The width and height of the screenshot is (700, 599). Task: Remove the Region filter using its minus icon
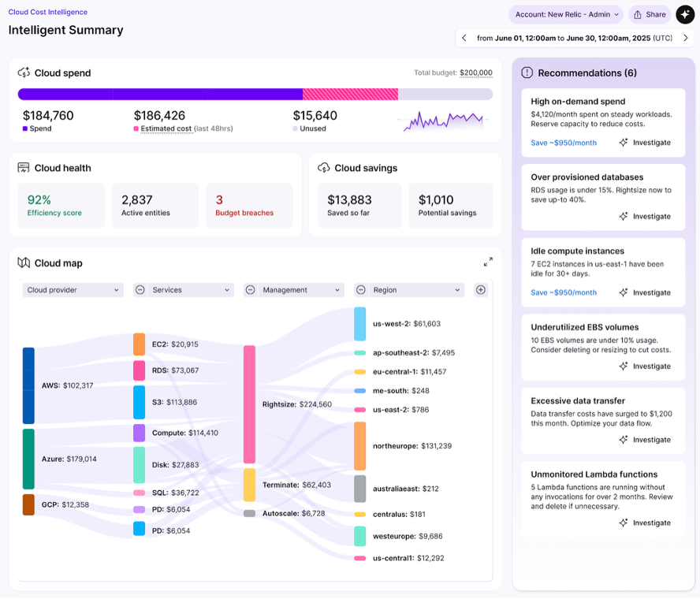coord(360,289)
